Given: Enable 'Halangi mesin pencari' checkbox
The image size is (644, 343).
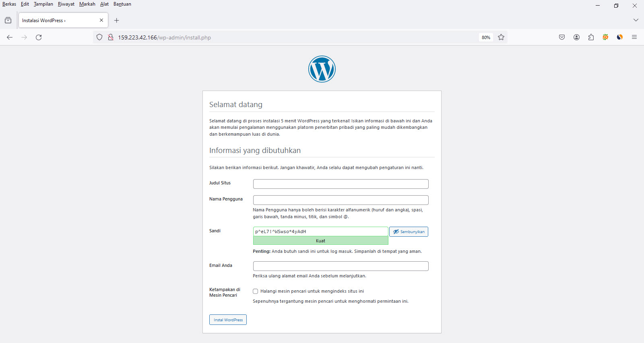Looking at the screenshot, I should (x=255, y=291).
